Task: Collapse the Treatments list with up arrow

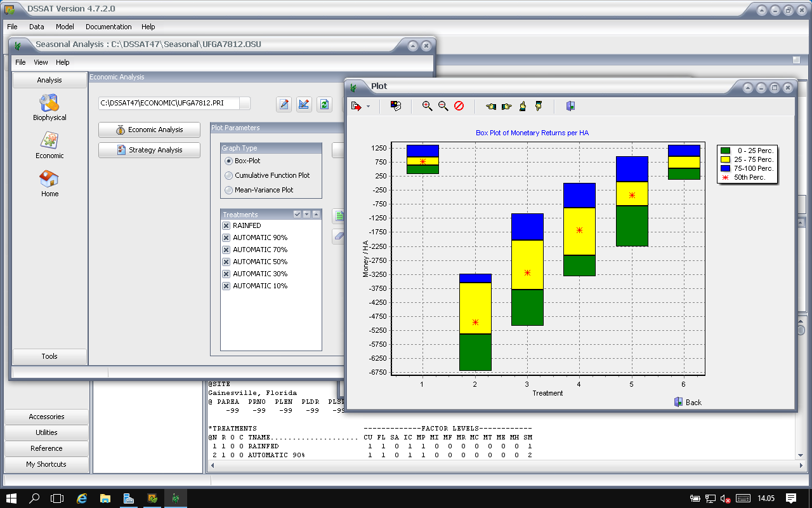Action: (x=316, y=215)
